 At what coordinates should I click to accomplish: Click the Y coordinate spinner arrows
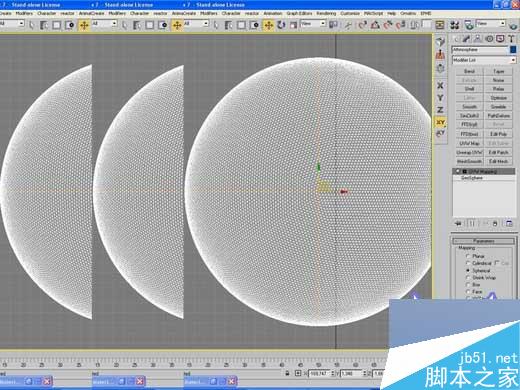(x=365, y=373)
